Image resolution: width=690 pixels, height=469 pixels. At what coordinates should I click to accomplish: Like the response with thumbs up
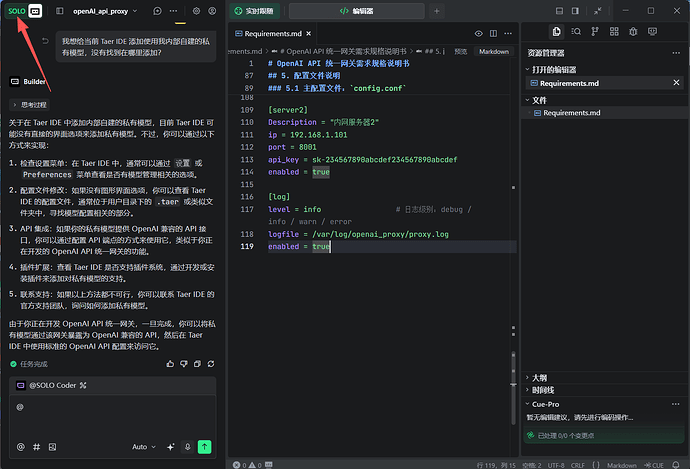[x=170, y=364]
